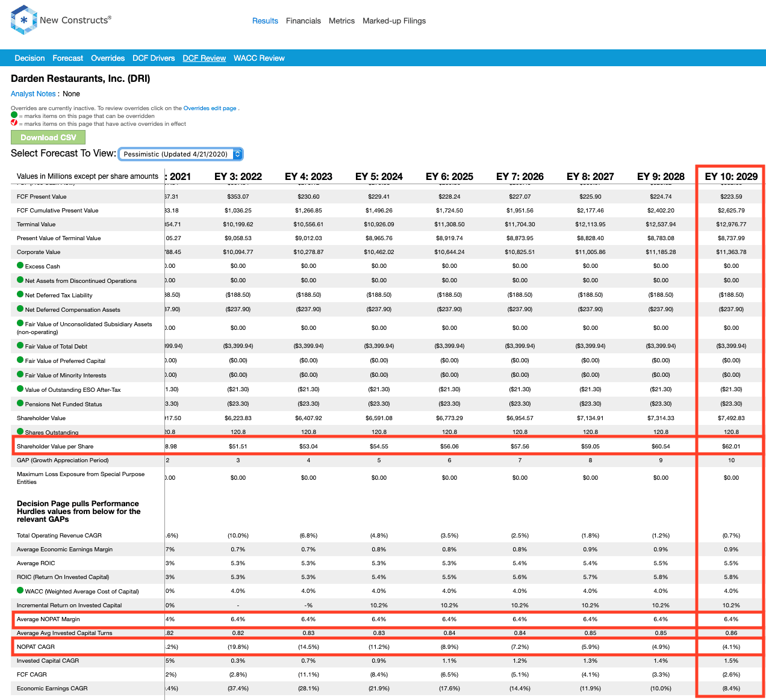Click the 0.86 Invested Capital Turns cell for 2029

(731, 633)
